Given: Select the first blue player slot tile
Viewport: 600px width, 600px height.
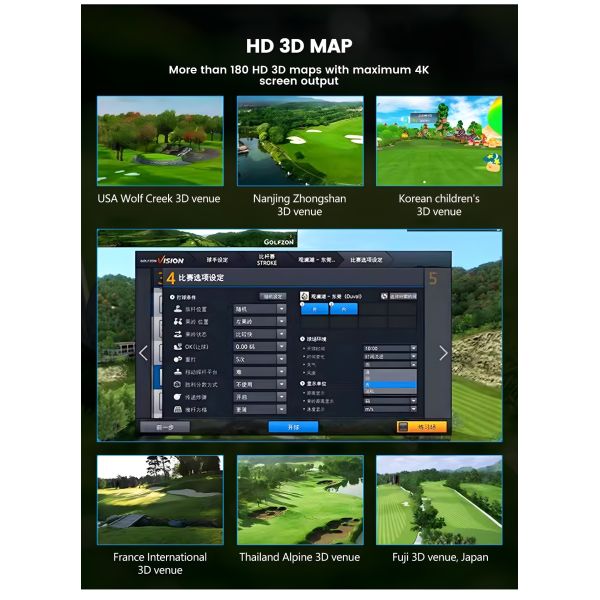Looking at the screenshot, I should (x=315, y=309).
